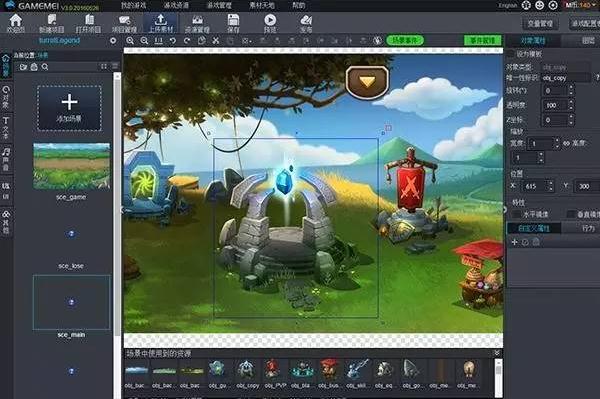Viewport: 600px width, 399px height.
Task: Start preview with the play icon
Action: pyautogui.click(x=270, y=23)
